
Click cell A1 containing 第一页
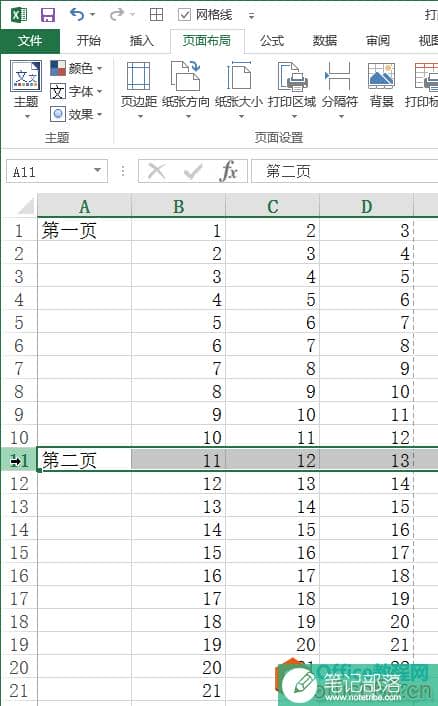(x=84, y=231)
